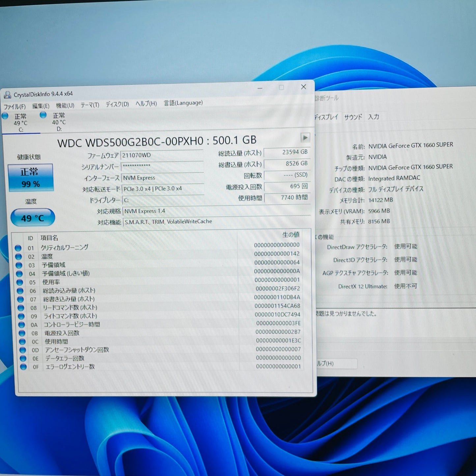The height and width of the screenshot is (476, 476).
Task: Click the 正常 99% health status badge
Action: [x=31, y=178]
